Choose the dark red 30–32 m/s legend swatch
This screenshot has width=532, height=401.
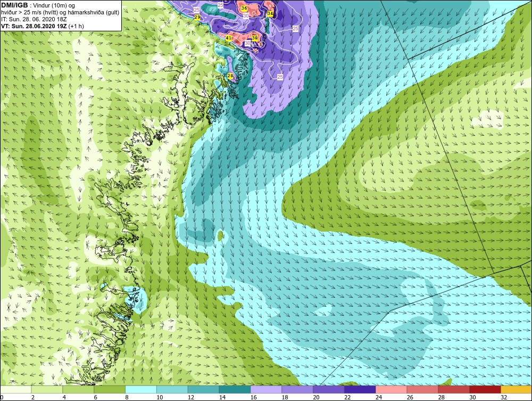485,389
